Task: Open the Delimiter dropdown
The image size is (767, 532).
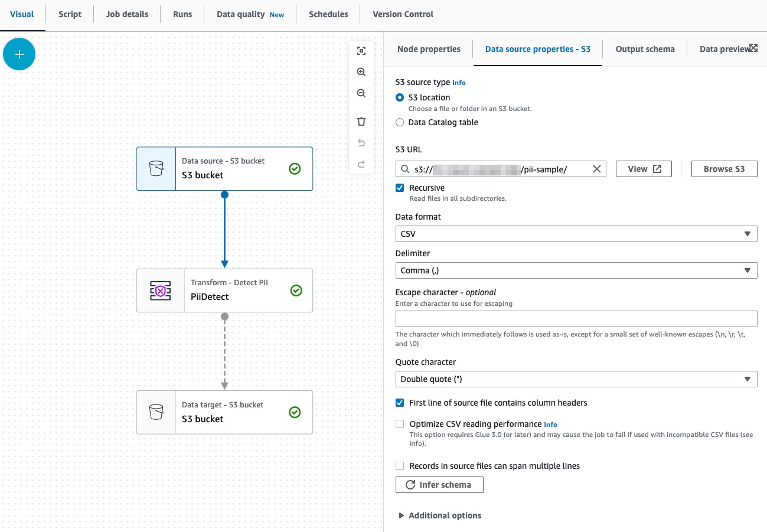Action: [576, 270]
